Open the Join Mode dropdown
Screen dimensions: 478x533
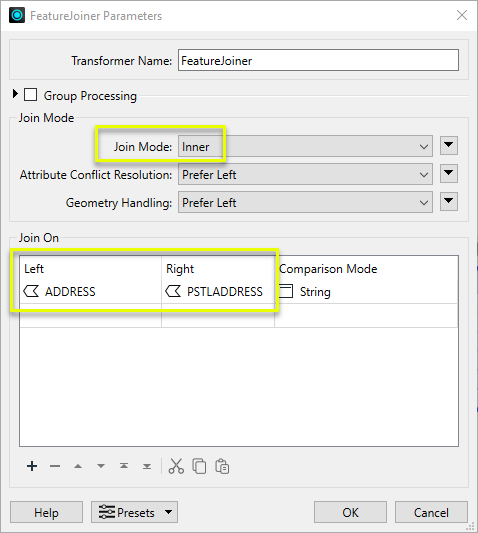pyautogui.click(x=305, y=147)
